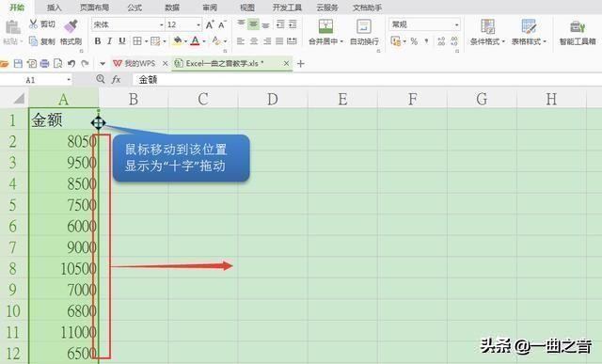
Task: Toggle Italic formatting
Action: pyautogui.click(x=110, y=41)
